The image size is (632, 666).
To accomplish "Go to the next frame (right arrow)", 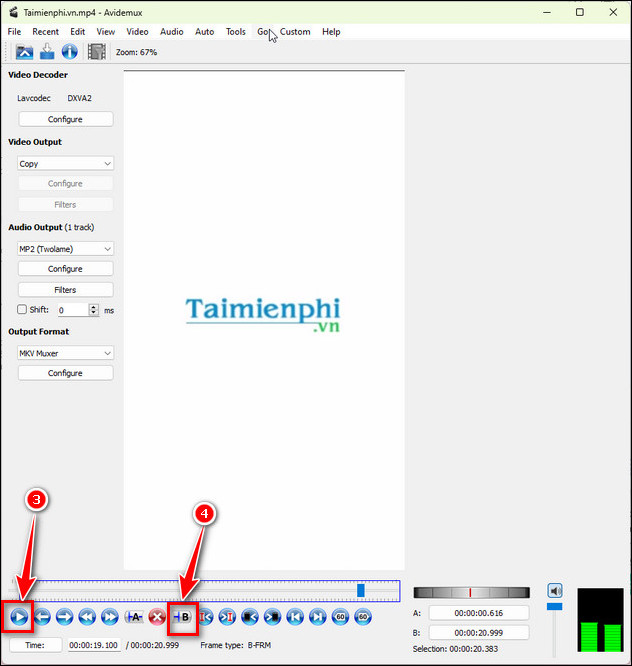I will point(65,617).
